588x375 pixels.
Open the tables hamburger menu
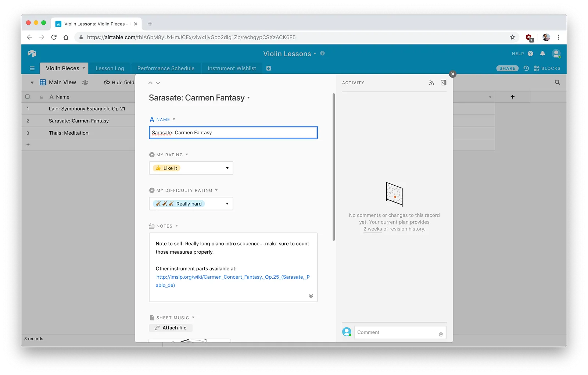(x=32, y=68)
